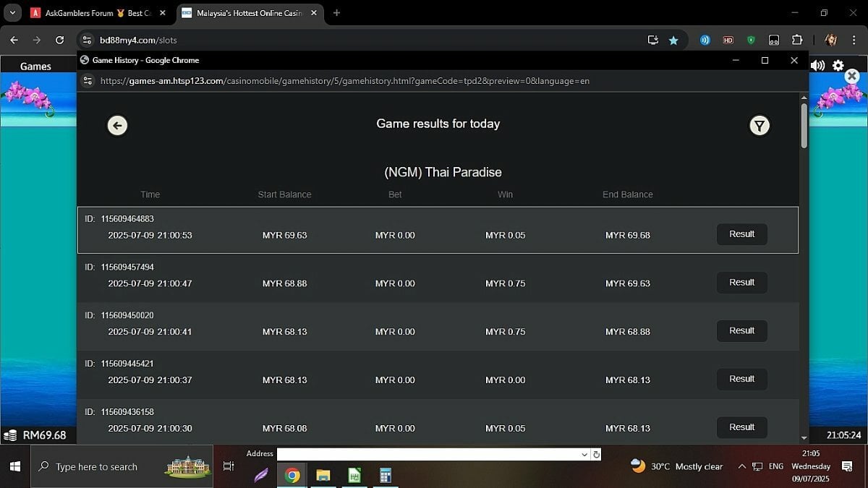Click the game history vertical scrollbar
This screenshot has height=488, width=868.
click(804, 267)
